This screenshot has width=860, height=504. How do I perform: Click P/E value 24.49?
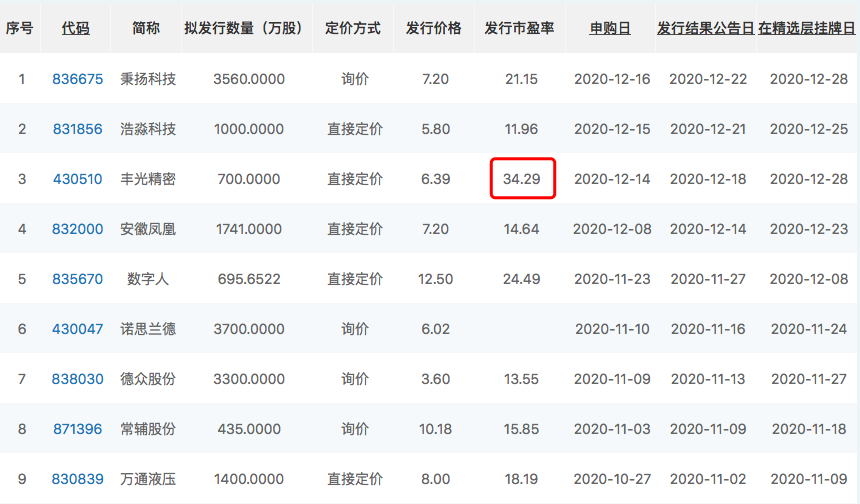click(x=522, y=279)
